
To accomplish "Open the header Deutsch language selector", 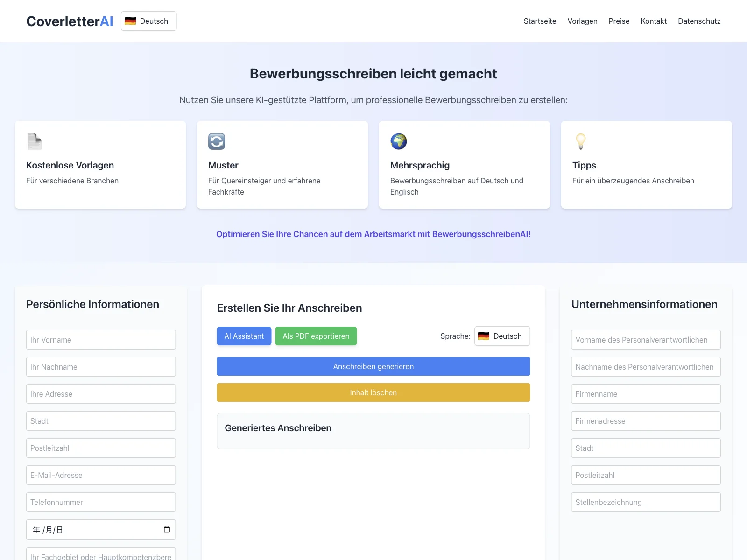I will (x=148, y=21).
